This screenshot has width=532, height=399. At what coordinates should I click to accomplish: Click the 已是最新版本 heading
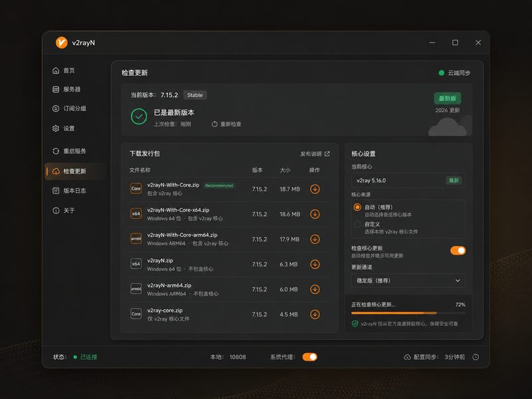pyautogui.click(x=174, y=112)
